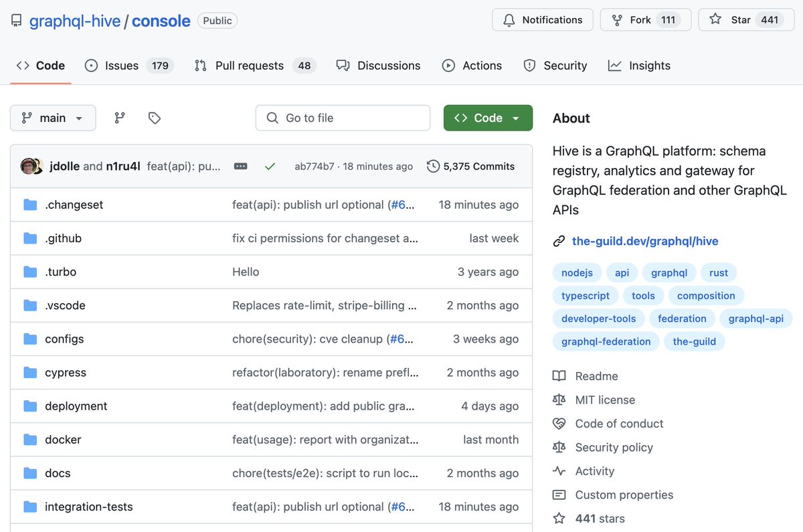803x532 pixels.
Task: Click the MIT license scale icon
Action: tap(559, 400)
